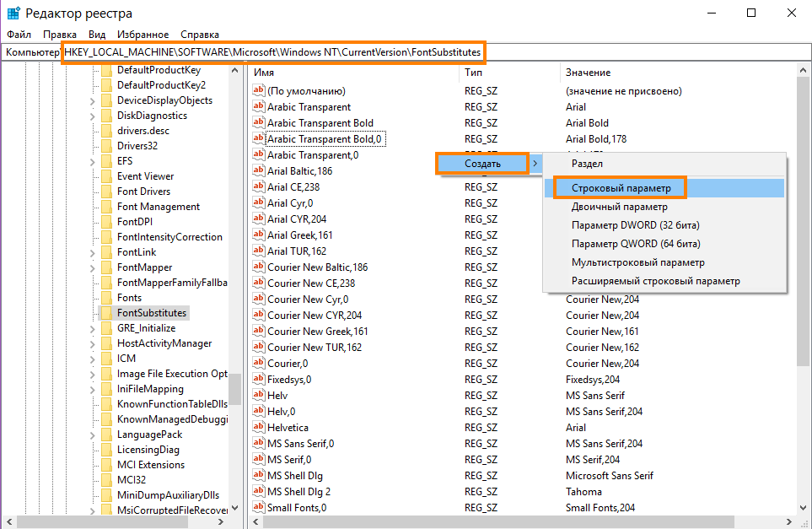This screenshot has width=812, height=529.
Task: Expand the FontMapper tree node
Action: click(92, 267)
